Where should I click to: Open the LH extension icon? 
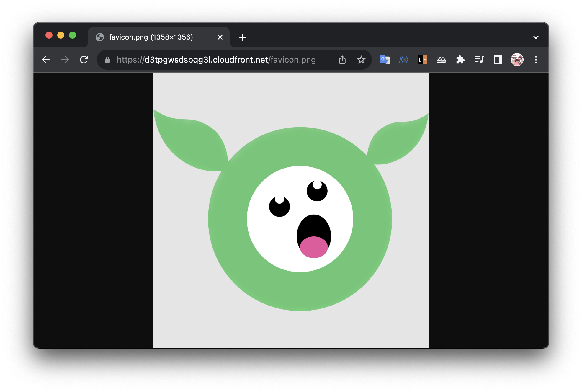tap(423, 60)
